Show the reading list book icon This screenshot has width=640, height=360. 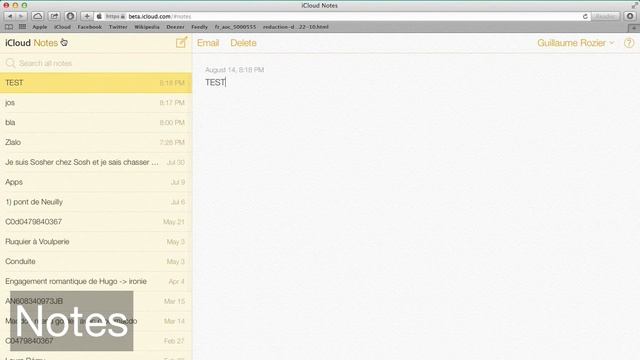coord(9,27)
